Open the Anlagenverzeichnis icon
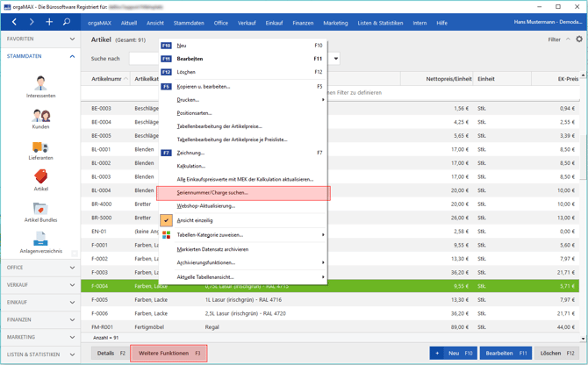 [x=41, y=242]
